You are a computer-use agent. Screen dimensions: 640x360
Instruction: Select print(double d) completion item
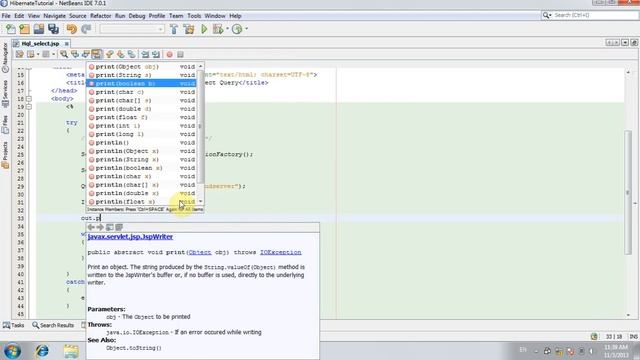(x=141, y=109)
